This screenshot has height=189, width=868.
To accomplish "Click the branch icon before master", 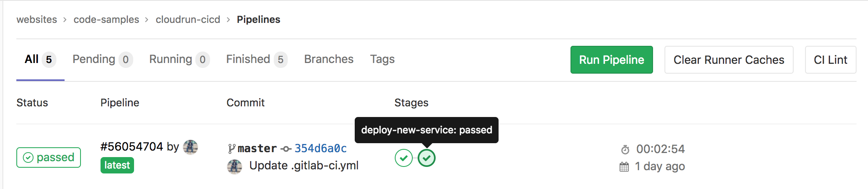I will pos(232,148).
